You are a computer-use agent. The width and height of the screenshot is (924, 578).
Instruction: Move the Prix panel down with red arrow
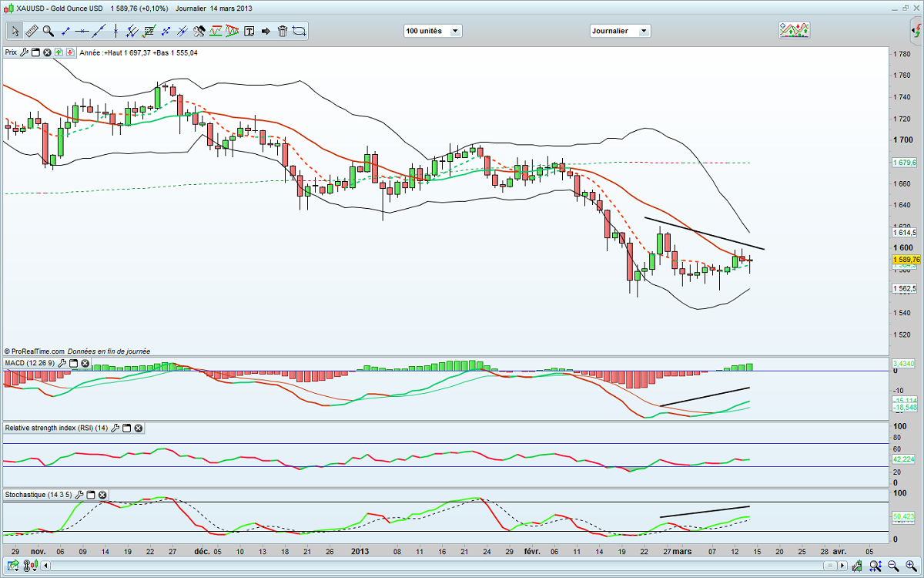coord(70,52)
